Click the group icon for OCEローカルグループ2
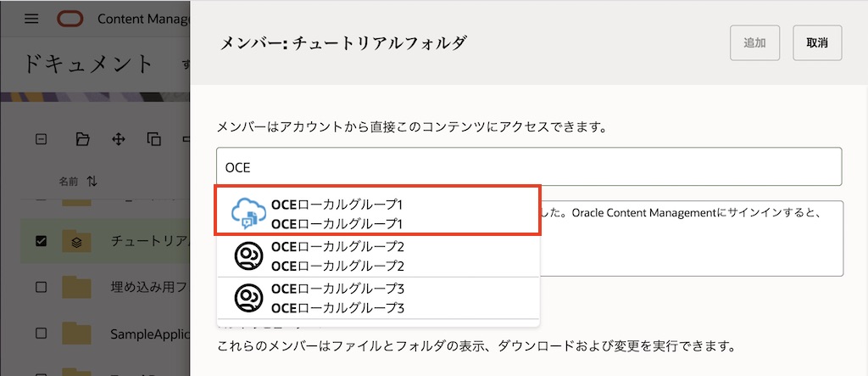Image resolution: width=868 pixels, height=376 pixels. click(248, 255)
